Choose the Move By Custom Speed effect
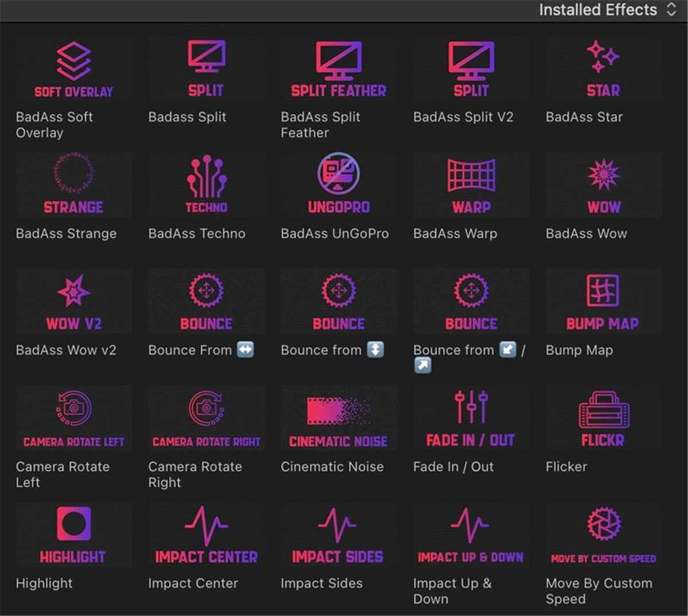Viewport: 688px width, 616px height. [603, 535]
